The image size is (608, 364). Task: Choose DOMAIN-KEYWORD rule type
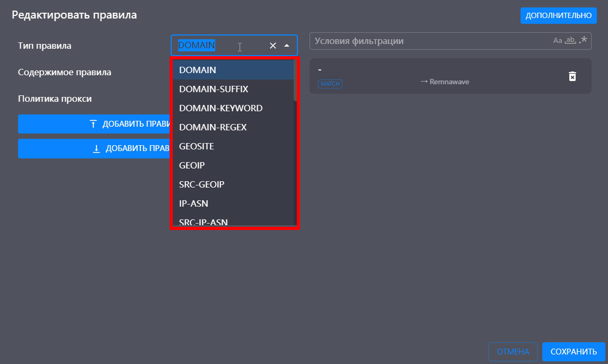233,108
